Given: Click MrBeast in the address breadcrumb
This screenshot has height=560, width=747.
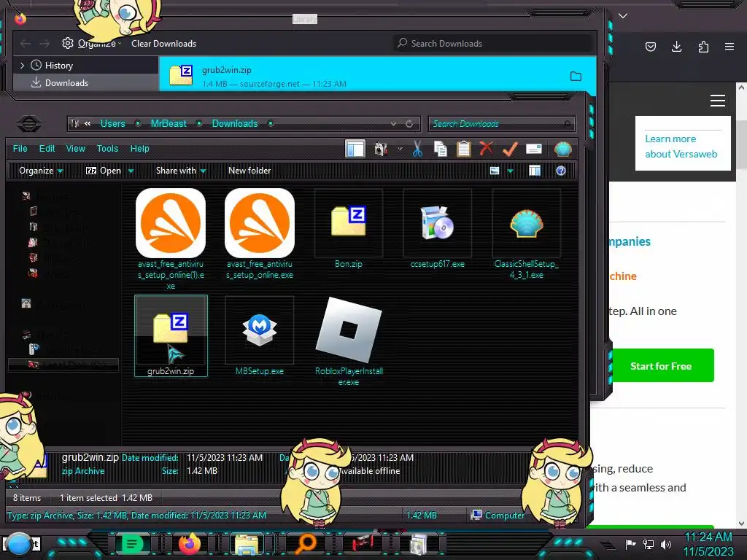Looking at the screenshot, I should (x=169, y=124).
